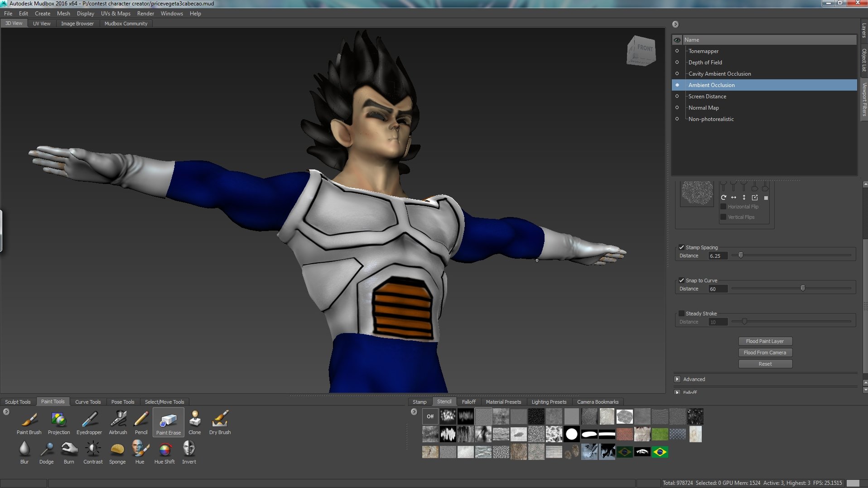Pick the Contrast tool
This screenshot has height=488, width=868.
(93, 452)
